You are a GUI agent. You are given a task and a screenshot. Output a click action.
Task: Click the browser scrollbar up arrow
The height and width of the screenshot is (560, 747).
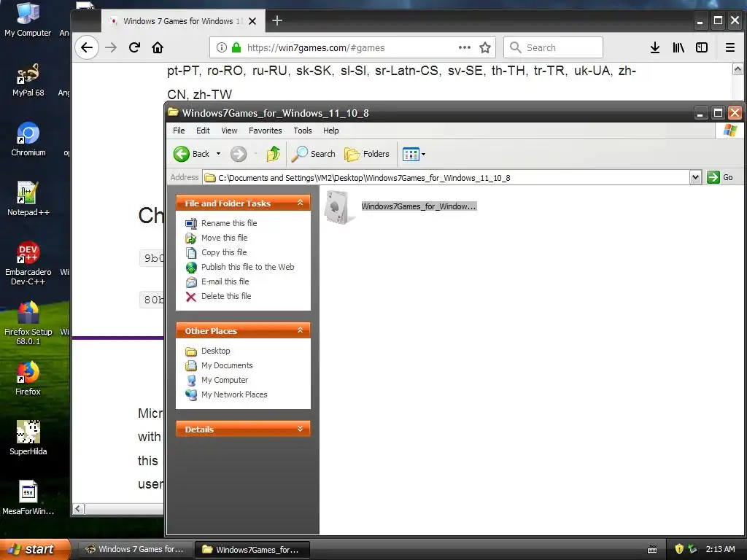pyautogui.click(x=738, y=69)
